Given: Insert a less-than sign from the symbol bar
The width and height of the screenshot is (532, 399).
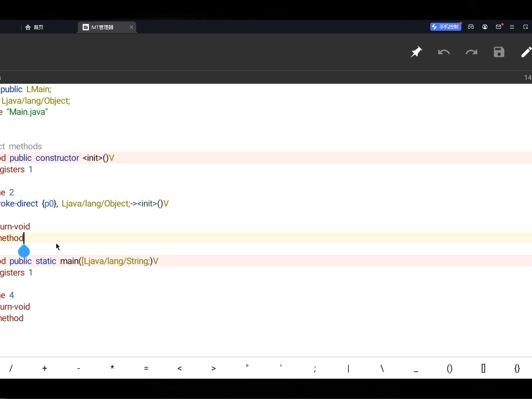Looking at the screenshot, I should pos(180,368).
